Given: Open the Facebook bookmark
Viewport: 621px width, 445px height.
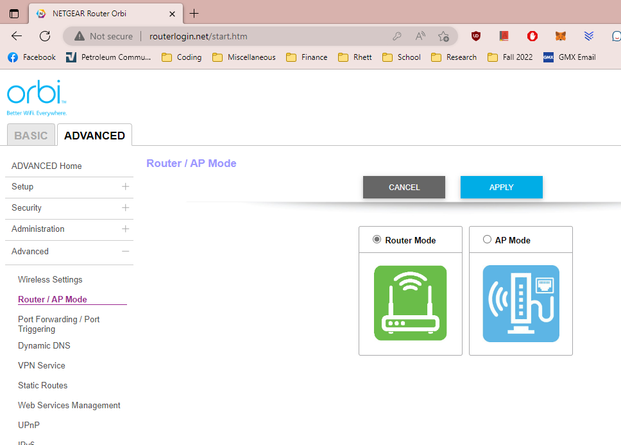Looking at the screenshot, I should pyautogui.click(x=31, y=57).
